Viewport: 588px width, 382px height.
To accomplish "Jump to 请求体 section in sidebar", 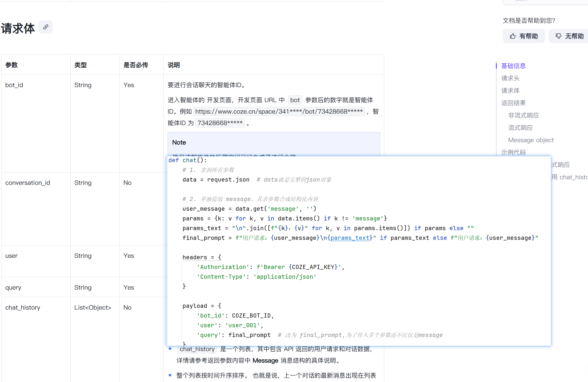I will 510,91.
